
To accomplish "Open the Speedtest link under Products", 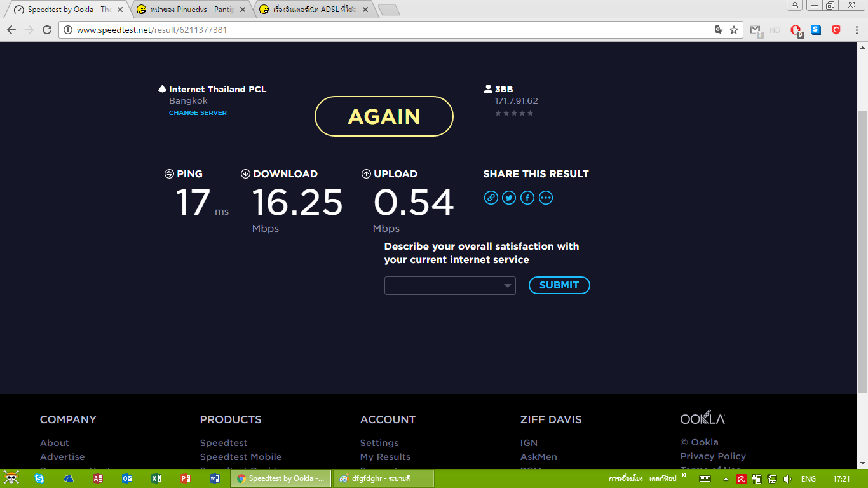I will point(224,443).
